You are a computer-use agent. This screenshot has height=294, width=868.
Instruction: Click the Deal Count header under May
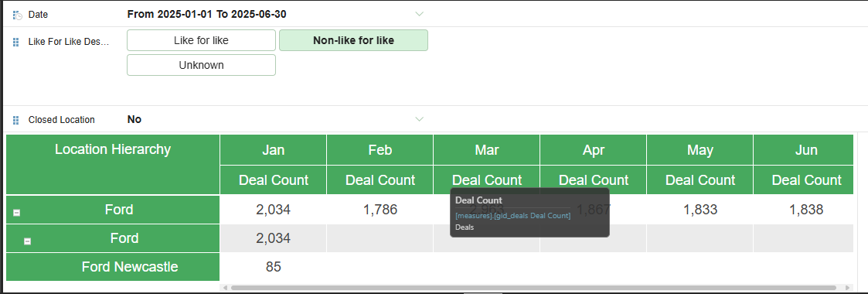[x=700, y=180]
